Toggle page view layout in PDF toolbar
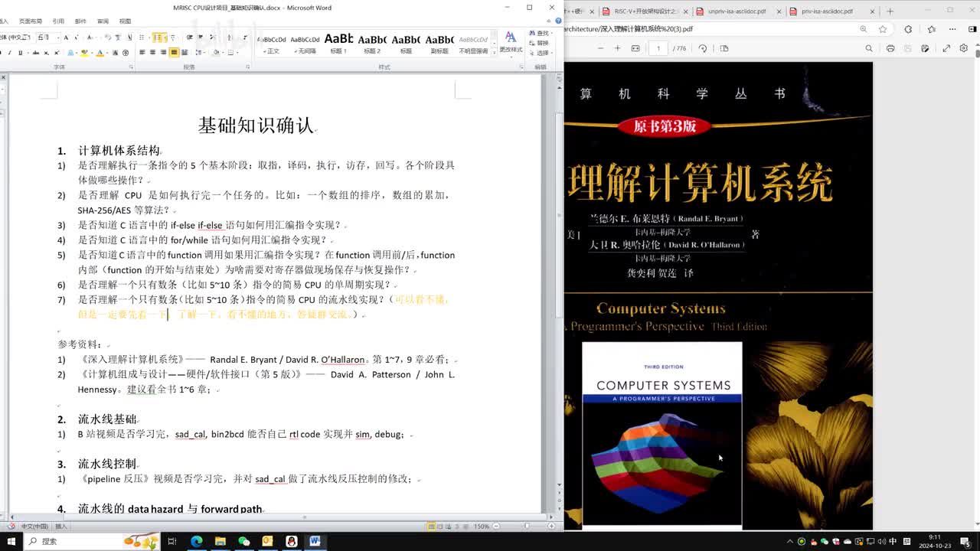Image resolution: width=980 pixels, height=551 pixels. (x=724, y=48)
